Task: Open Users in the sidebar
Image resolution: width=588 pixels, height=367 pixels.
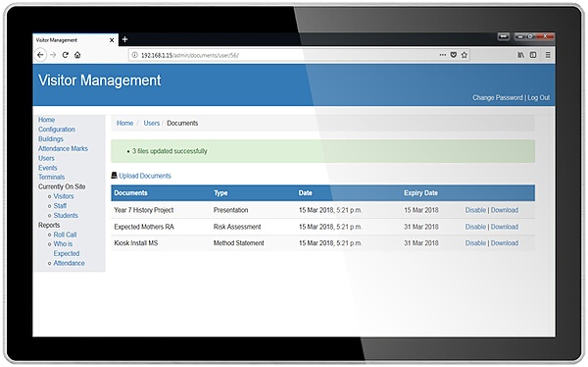Action: (x=46, y=158)
